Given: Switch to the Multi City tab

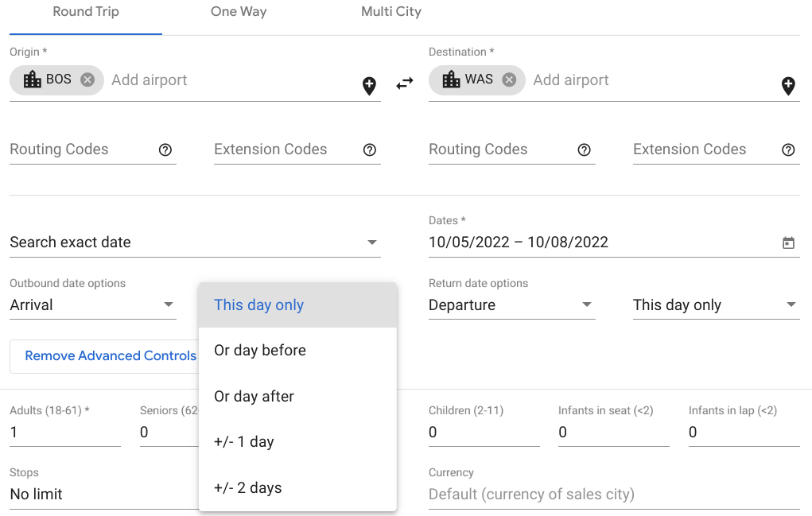Looking at the screenshot, I should click(x=391, y=12).
